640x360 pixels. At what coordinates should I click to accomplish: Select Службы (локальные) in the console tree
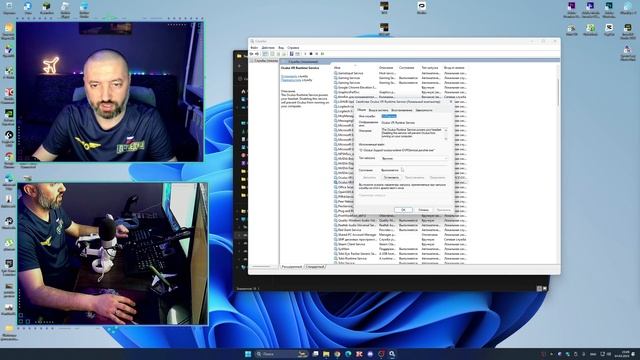pyautogui.click(x=264, y=61)
